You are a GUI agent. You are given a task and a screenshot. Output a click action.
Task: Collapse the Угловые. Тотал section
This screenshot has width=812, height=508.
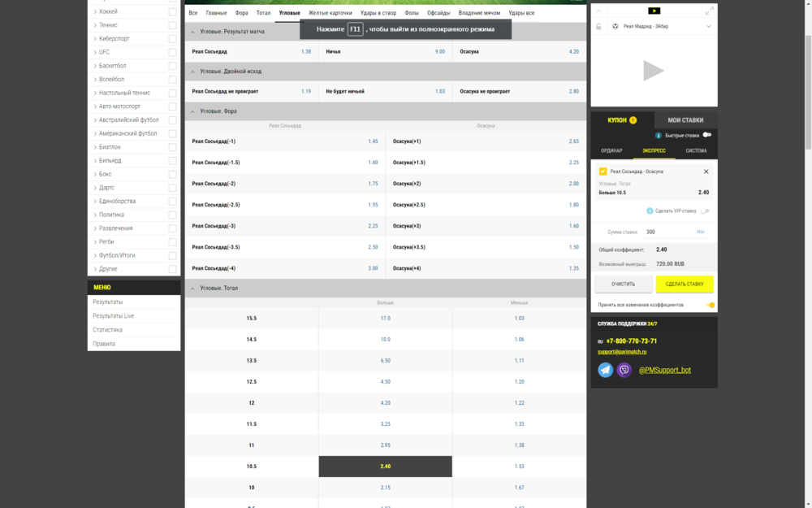(x=192, y=289)
